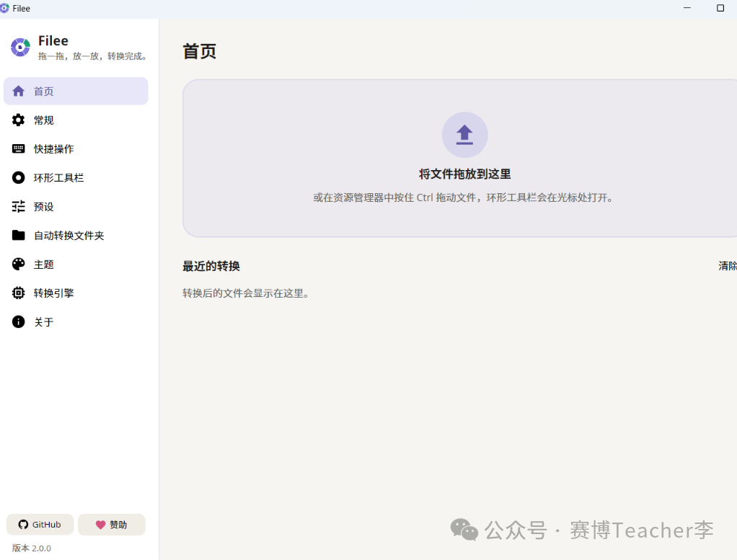Click the GitHub octocat icon
The image size is (737, 560).
coord(23,525)
